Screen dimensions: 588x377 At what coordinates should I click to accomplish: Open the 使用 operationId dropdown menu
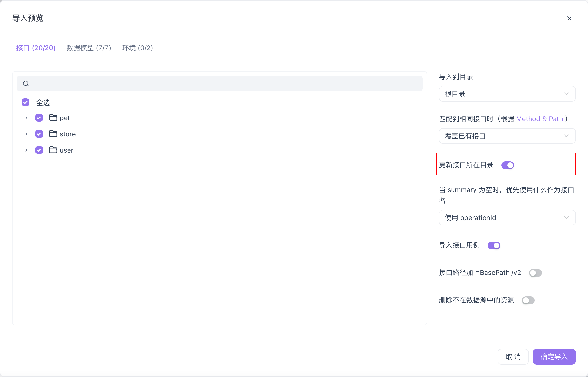pos(507,217)
